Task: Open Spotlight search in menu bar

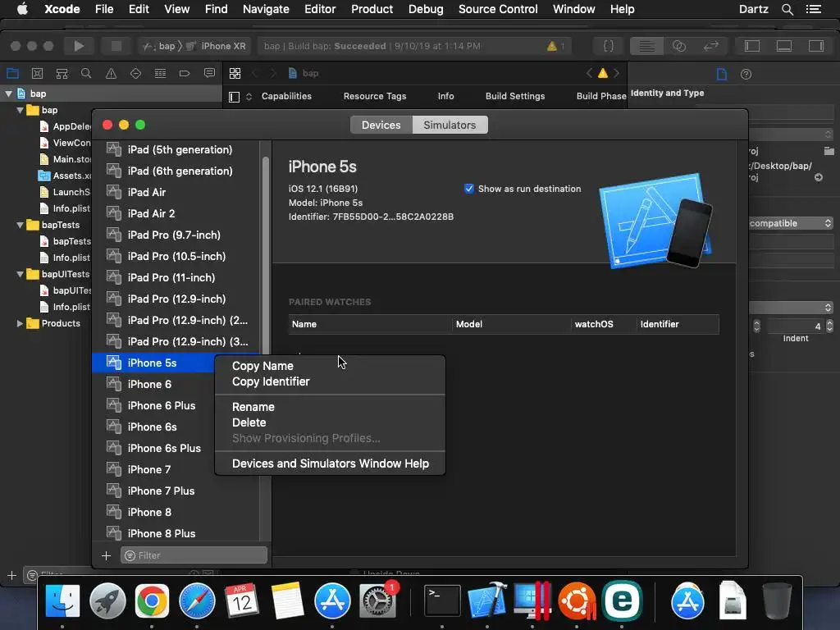Action: 787,9
